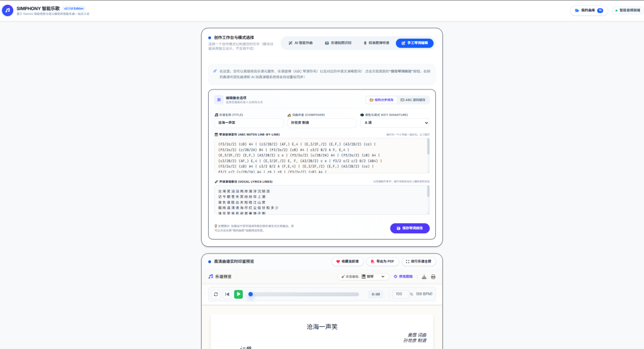Image resolution: width=644 pixels, height=349 pixels.
Task: Click the fullscreen 乐谱全屏 button
Action: 419,261
